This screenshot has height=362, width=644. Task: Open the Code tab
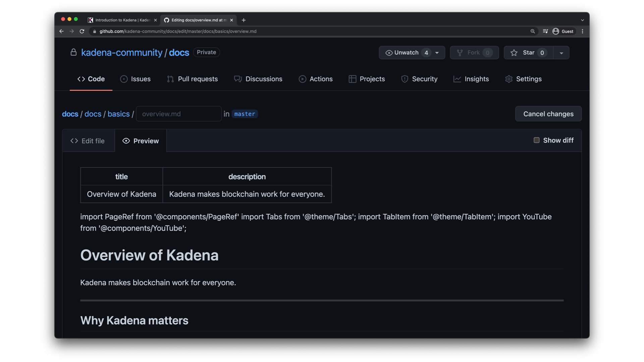point(91,79)
